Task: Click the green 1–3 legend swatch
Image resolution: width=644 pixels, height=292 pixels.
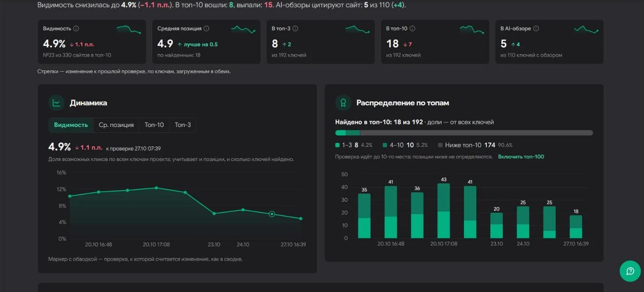Action: click(x=338, y=145)
